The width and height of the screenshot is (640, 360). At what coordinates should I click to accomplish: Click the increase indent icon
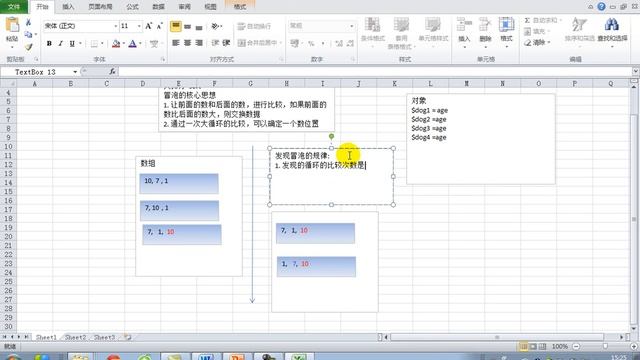(x=227, y=42)
